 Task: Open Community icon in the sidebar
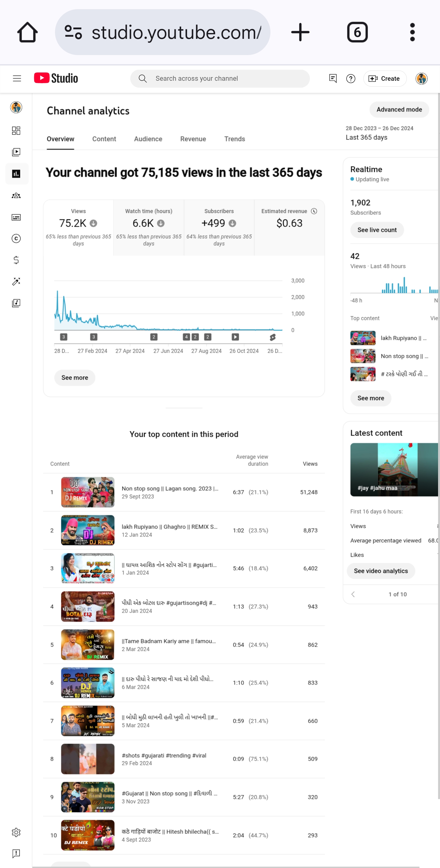click(x=16, y=195)
